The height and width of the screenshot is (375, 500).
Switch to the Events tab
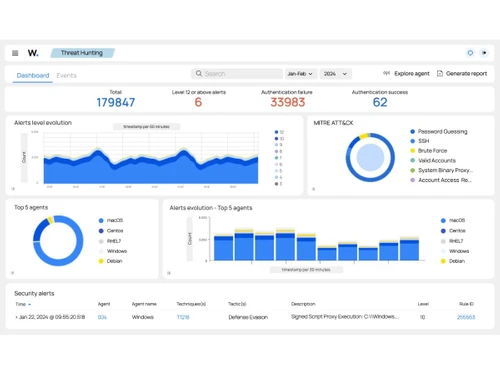click(x=66, y=75)
